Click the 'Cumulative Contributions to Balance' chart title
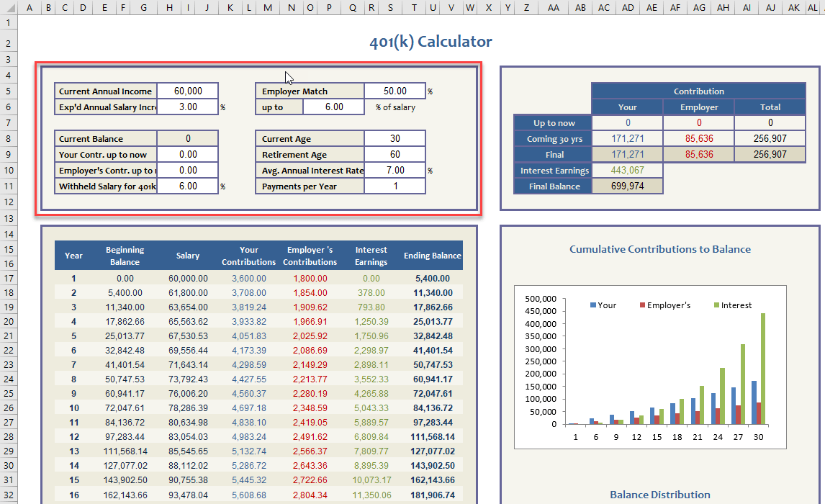 coord(659,249)
